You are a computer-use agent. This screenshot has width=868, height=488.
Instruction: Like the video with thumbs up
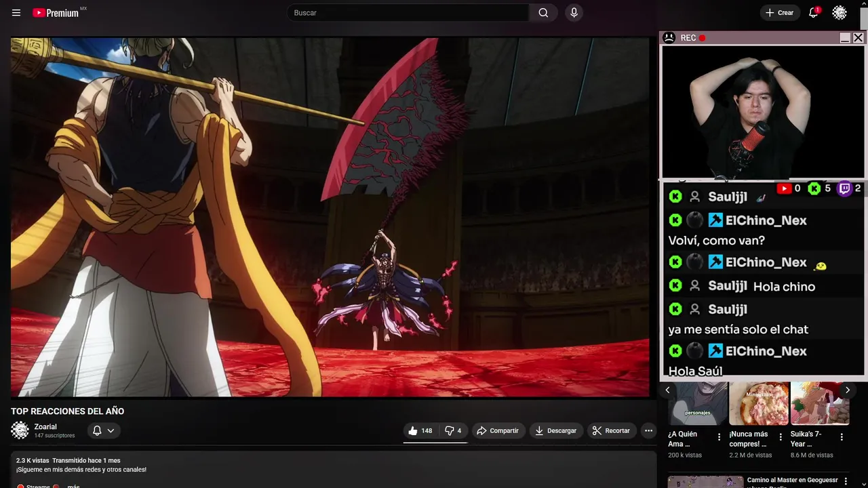pyautogui.click(x=420, y=430)
